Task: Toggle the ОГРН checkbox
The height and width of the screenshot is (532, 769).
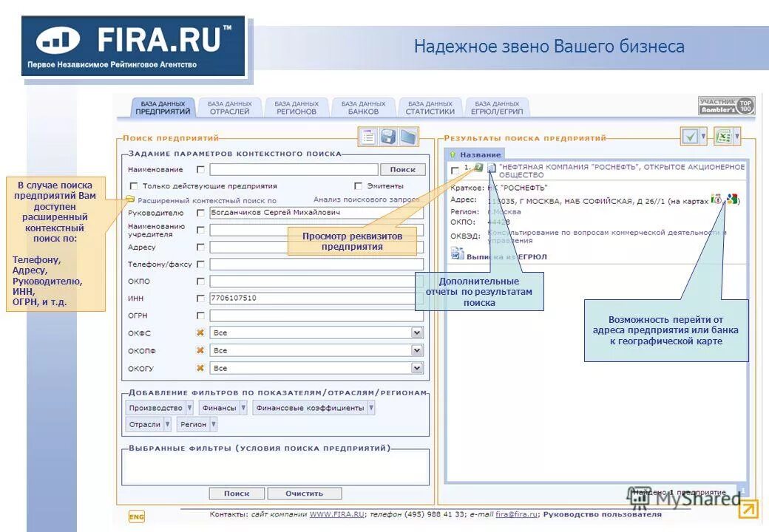Action: (x=200, y=316)
